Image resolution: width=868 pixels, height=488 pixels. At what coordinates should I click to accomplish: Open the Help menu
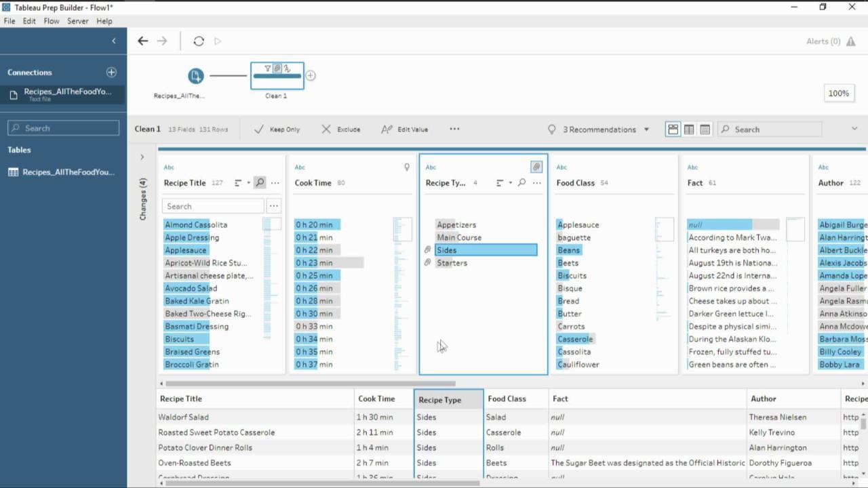click(x=104, y=21)
